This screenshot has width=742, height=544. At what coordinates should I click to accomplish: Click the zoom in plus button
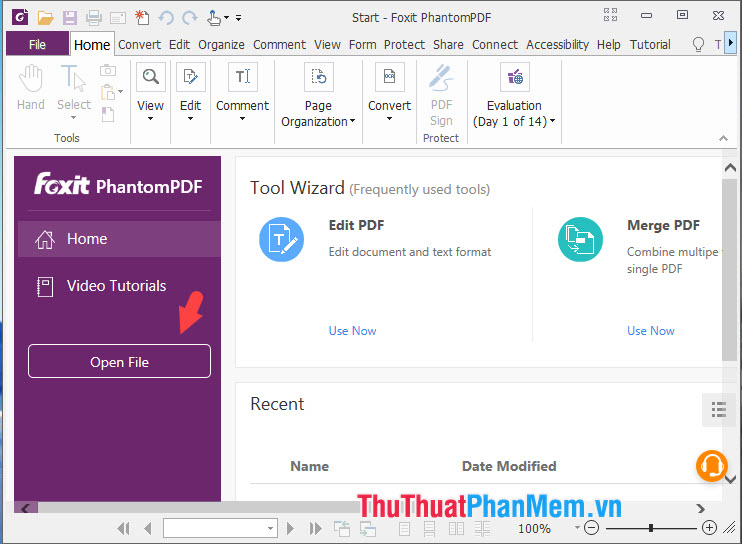click(709, 528)
